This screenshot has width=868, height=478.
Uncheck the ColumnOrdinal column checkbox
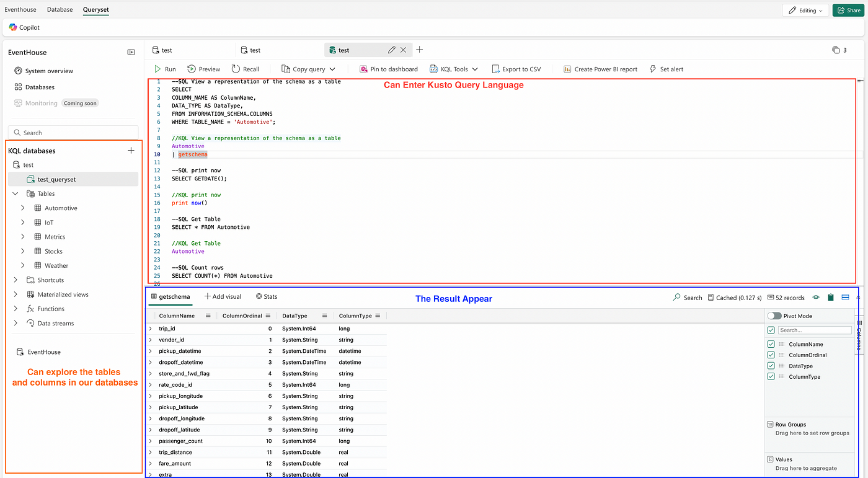[x=771, y=355]
